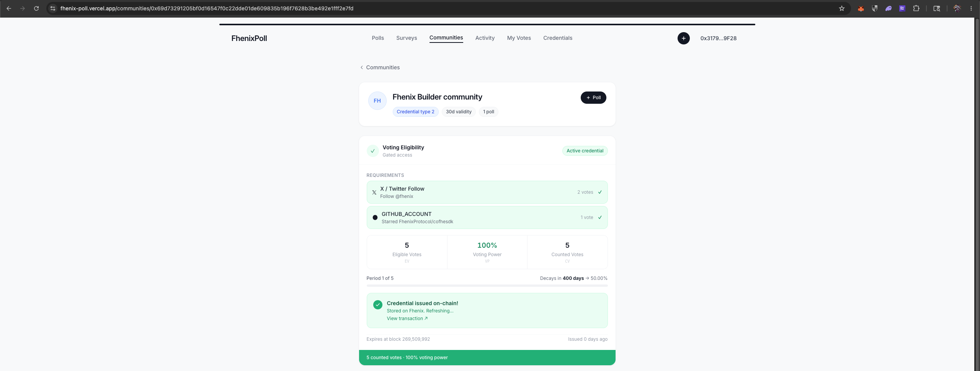Open the Phantom ghost extension
Viewport: 980px width, 371px height.
tap(889, 8)
